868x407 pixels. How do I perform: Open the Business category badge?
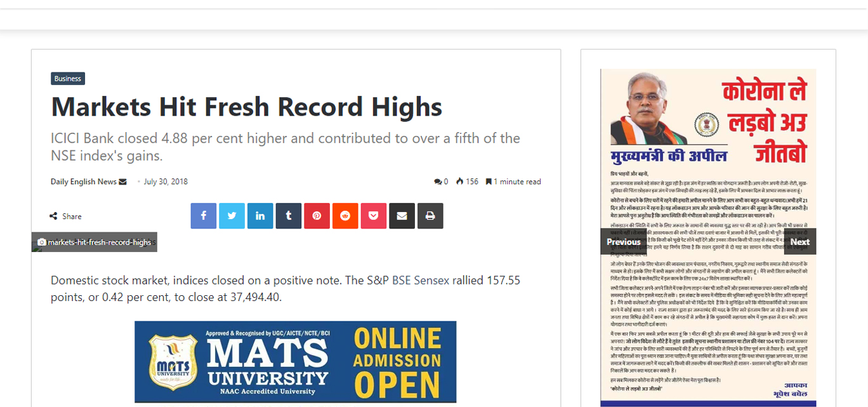click(68, 79)
